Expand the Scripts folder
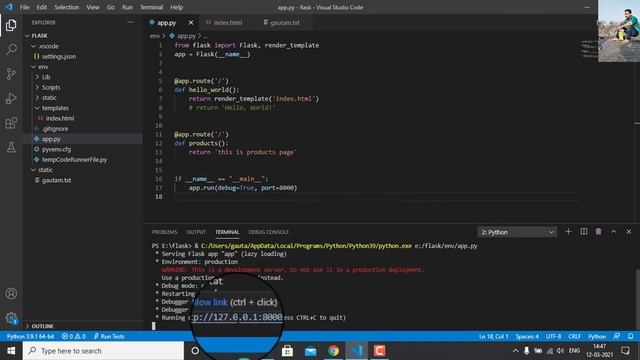The image size is (640, 360). (x=37, y=87)
